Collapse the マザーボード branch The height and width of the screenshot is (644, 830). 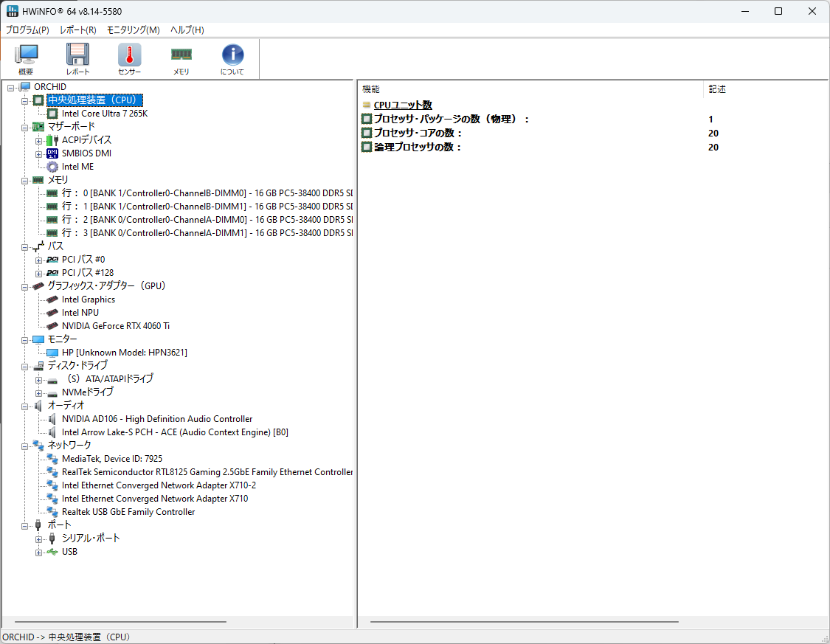pos(24,128)
